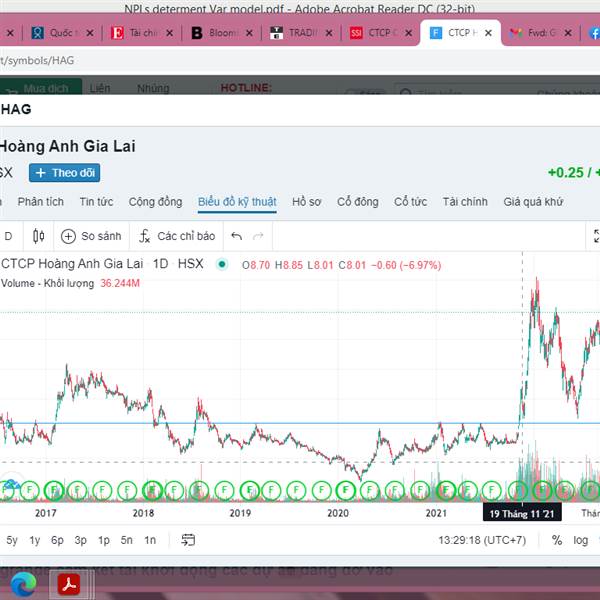Click the green market status dot
The width and height of the screenshot is (600, 600).
pyautogui.click(x=222, y=264)
